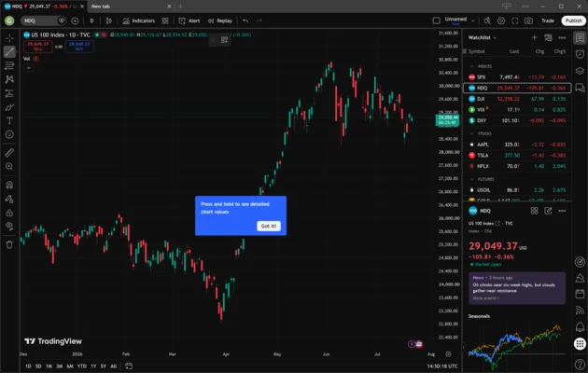588x373 pixels.
Task: Select the crosshair cursor tool
Action: coord(9,38)
